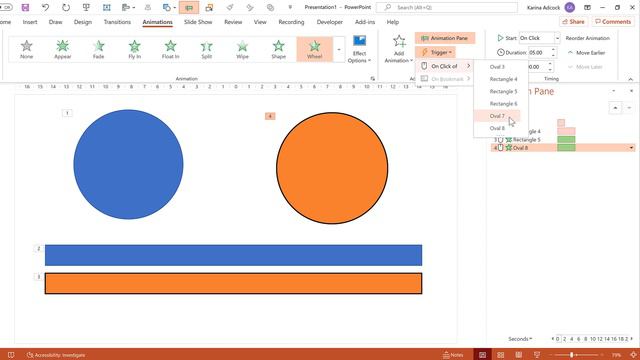Choose Rectangle 4 as trigger
The width and height of the screenshot is (640, 360).
[x=503, y=79]
